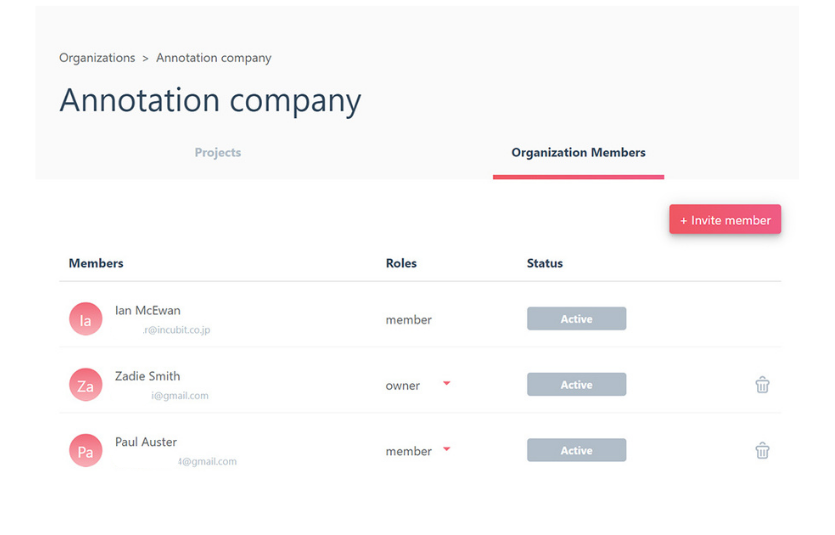Delete Zadie Smith using trash icon

tap(762, 385)
